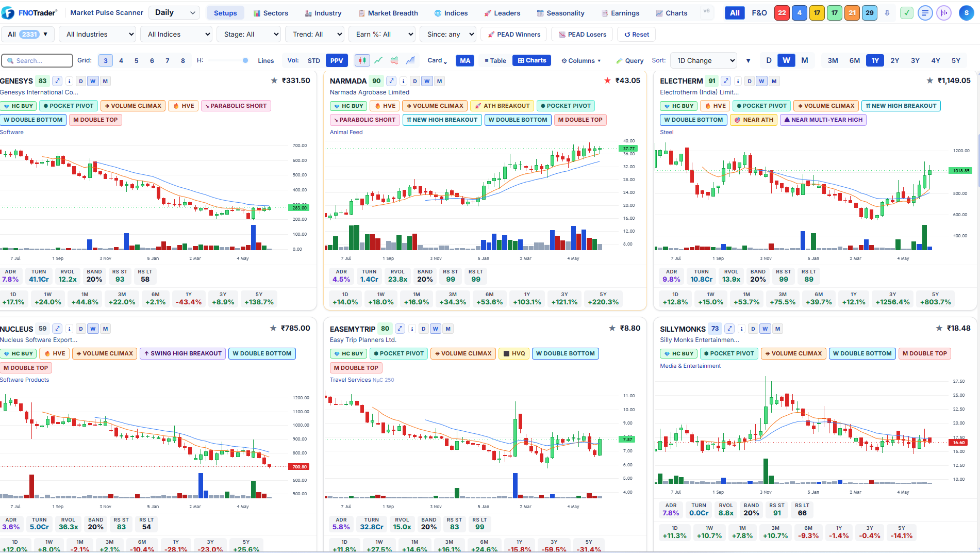This screenshot has width=980, height=553.
Task: Click the red 22 color badge
Action: [x=782, y=13]
